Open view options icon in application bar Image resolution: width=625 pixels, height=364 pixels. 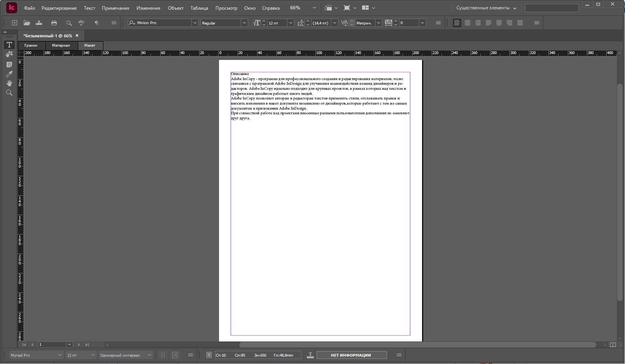(329, 8)
